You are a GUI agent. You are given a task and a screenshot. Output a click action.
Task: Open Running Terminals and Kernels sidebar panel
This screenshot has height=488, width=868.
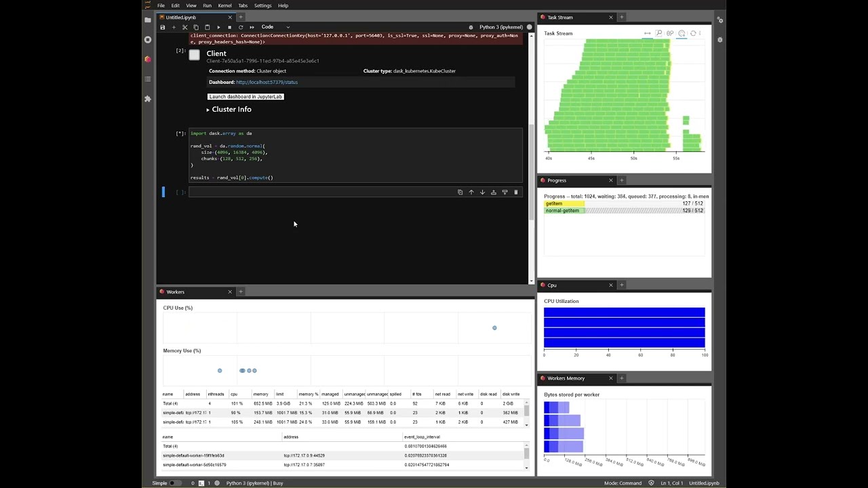coord(148,39)
